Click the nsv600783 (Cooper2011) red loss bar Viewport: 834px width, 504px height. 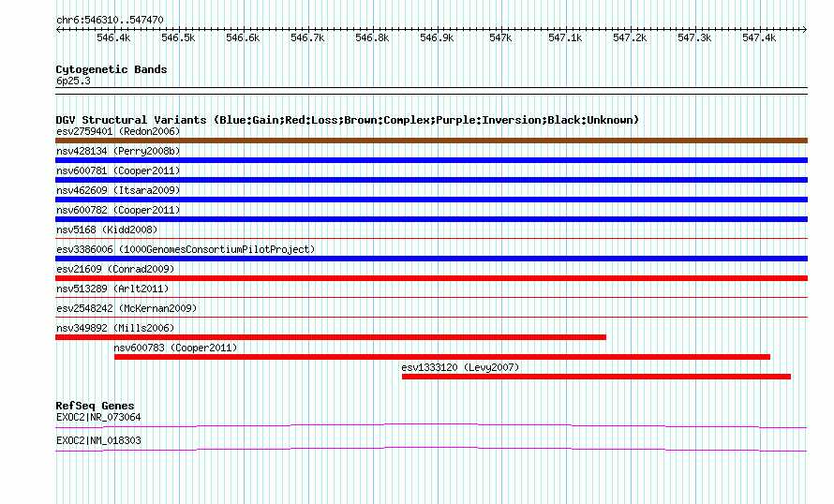(x=442, y=357)
